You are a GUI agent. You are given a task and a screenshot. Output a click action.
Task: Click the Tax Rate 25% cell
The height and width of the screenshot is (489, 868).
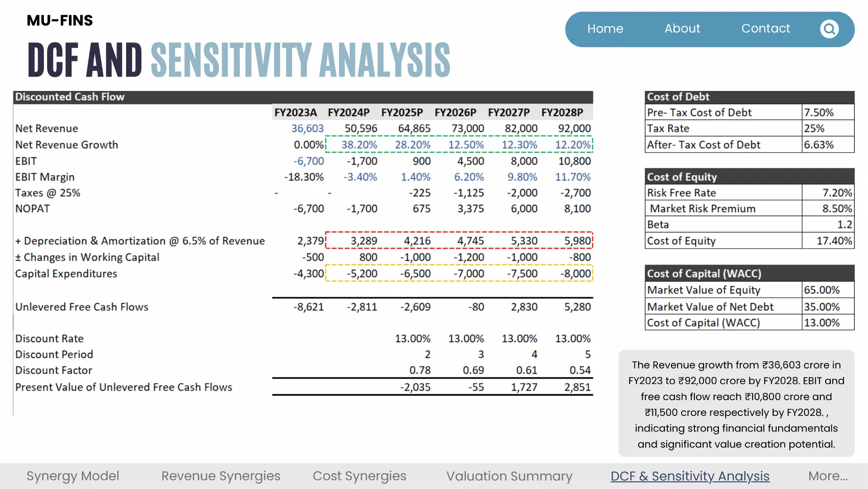[828, 128]
